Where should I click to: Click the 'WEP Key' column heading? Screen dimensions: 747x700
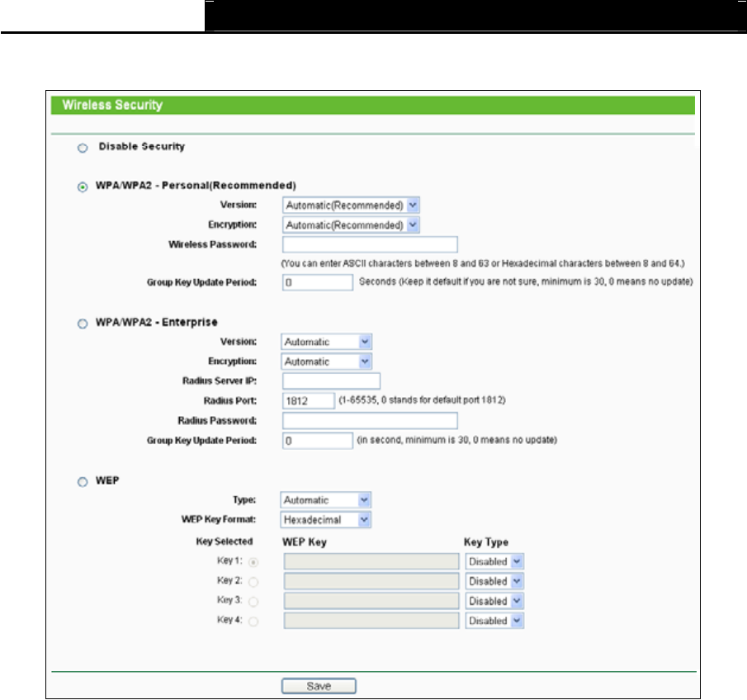tap(305, 542)
